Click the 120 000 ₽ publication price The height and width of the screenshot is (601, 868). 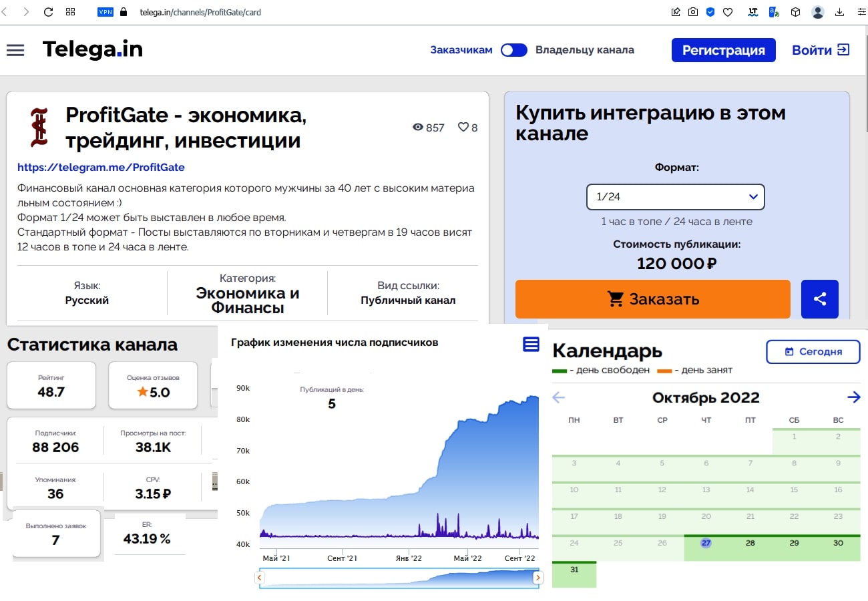coord(676,264)
